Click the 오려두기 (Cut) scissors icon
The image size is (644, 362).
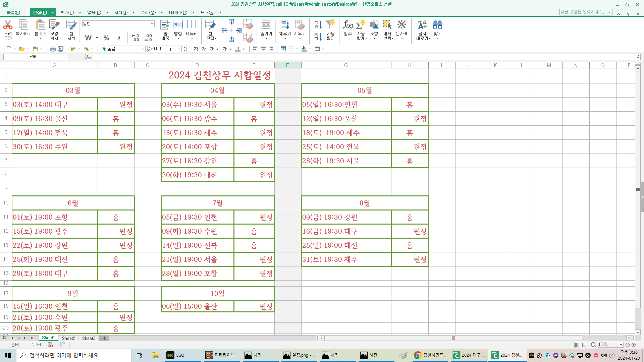click(8, 25)
